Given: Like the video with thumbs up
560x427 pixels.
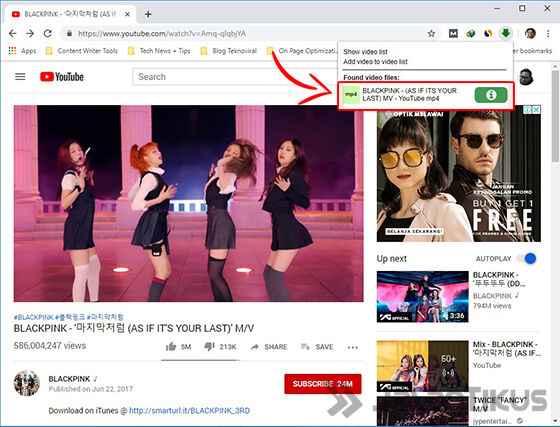Looking at the screenshot, I should [179, 347].
